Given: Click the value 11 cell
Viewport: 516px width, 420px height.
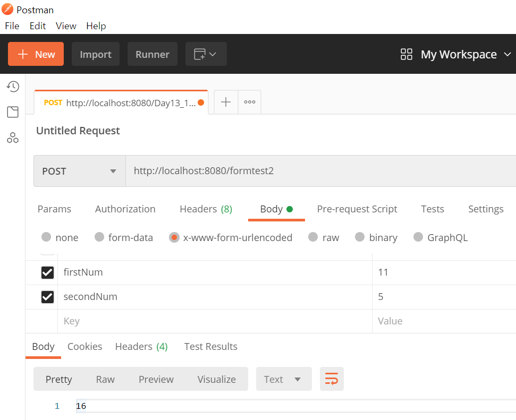Looking at the screenshot, I should (x=444, y=272).
